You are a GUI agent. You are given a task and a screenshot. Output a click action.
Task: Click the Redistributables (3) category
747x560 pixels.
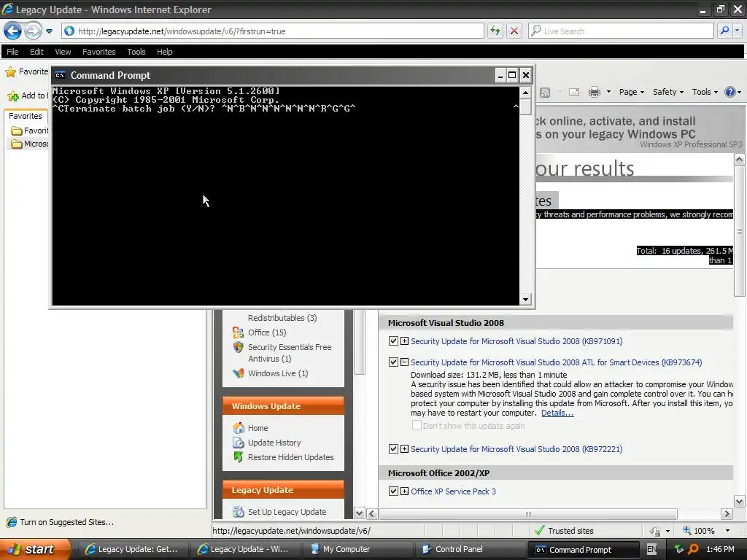282,318
